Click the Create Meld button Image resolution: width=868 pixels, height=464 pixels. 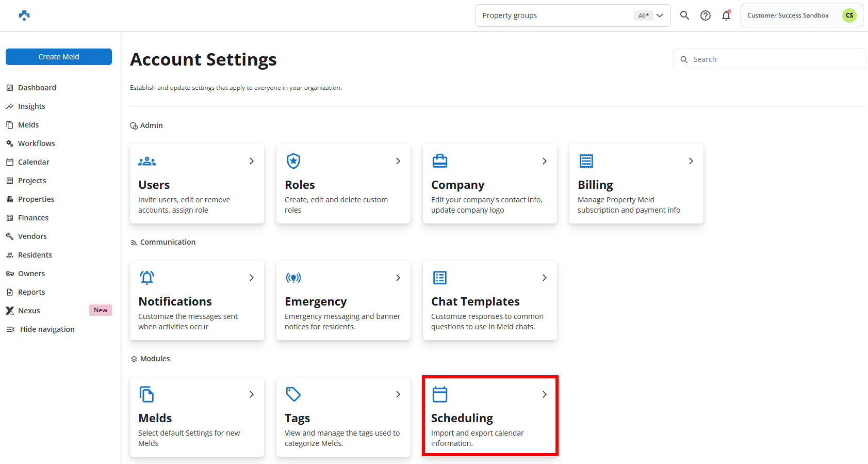point(59,57)
